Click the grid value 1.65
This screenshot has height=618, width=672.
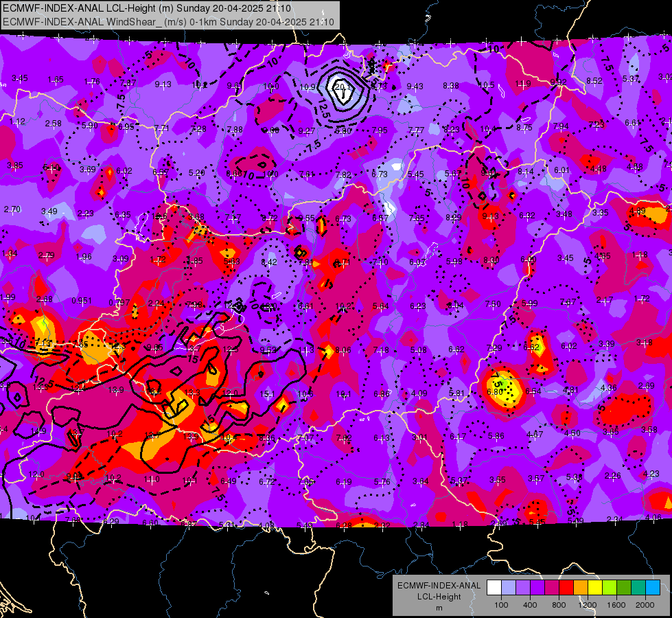tap(56, 80)
